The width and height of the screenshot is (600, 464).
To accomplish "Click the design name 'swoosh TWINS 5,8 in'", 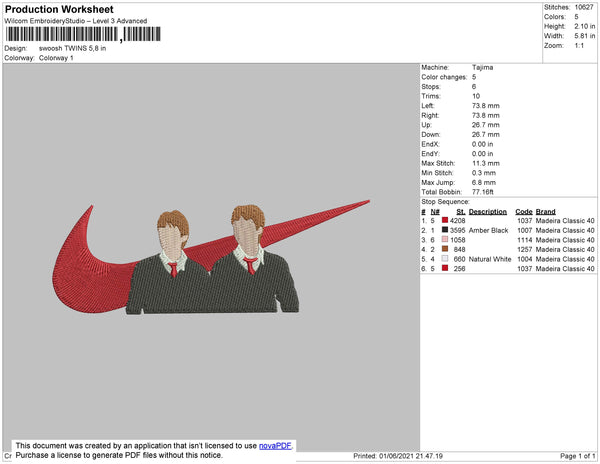I will tap(72, 49).
